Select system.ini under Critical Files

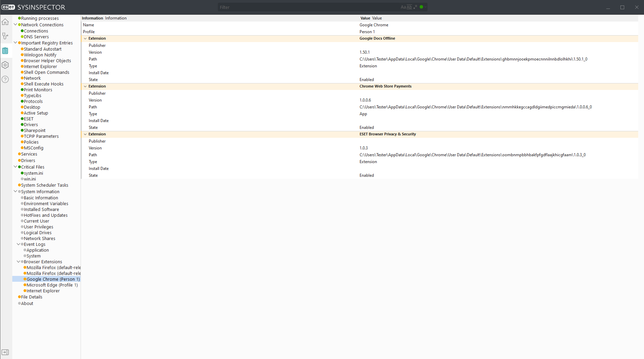click(33, 173)
